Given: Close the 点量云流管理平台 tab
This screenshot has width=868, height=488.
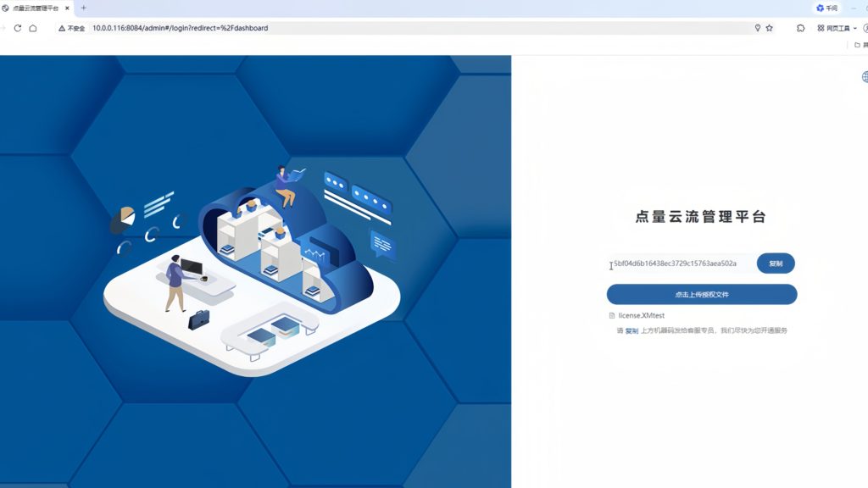Looking at the screenshot, I should [x=68, y=8].
